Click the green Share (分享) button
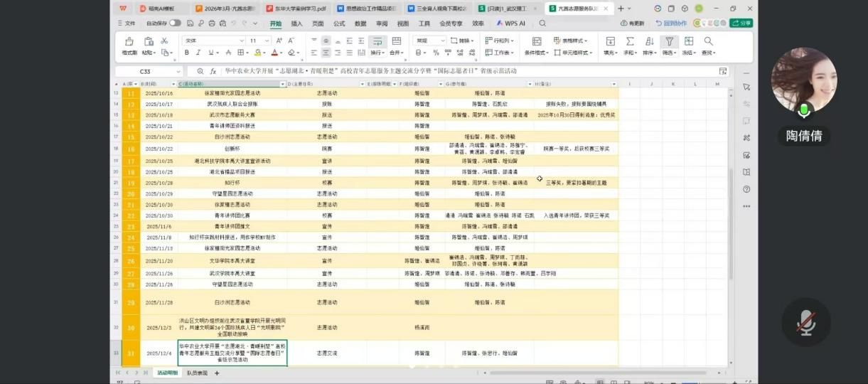This screenshot has height=384, width=868. [741, 23]
